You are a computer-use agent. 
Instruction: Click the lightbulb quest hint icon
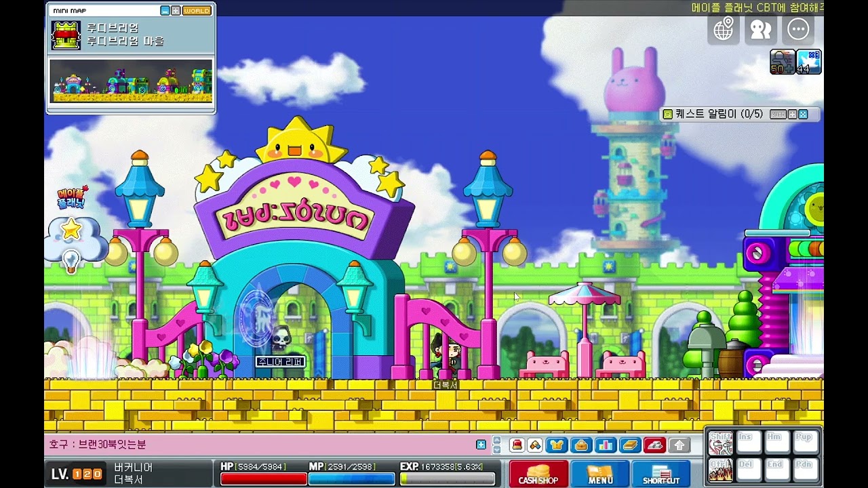point(71,260)
